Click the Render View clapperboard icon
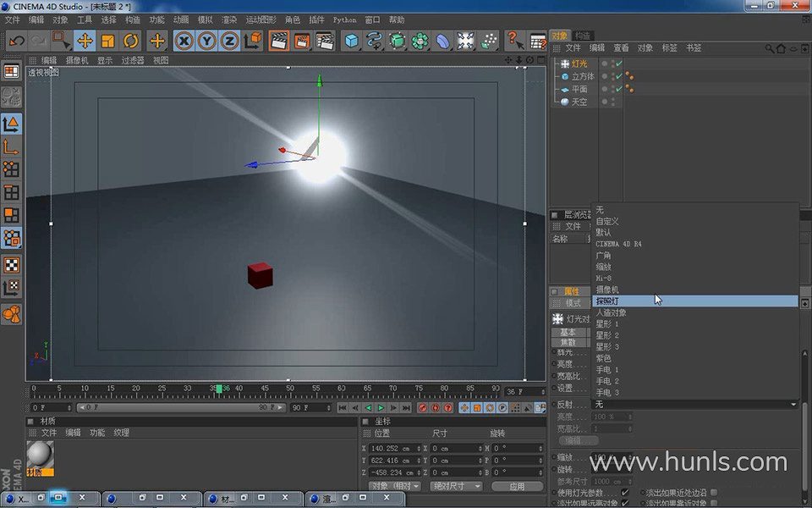 click(278, 41)
